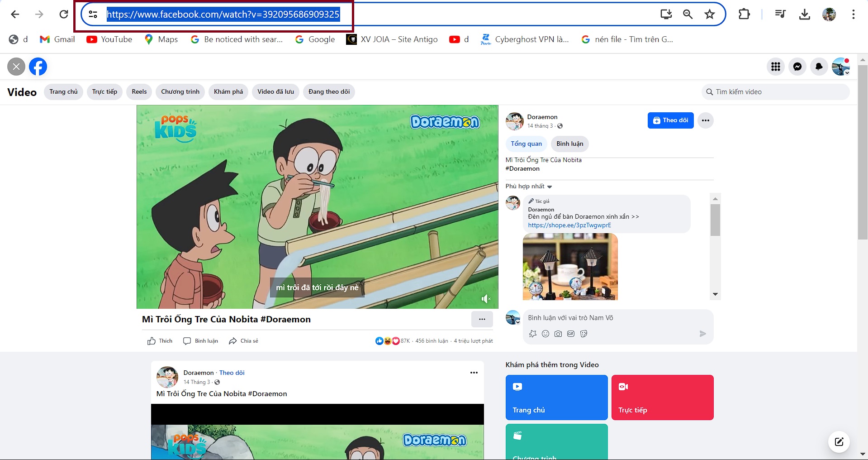This screenshot has width=868, height=460.
Task: Select the Đang theo dõi tab
Action: pyautogui.click(x=329, y=91)
